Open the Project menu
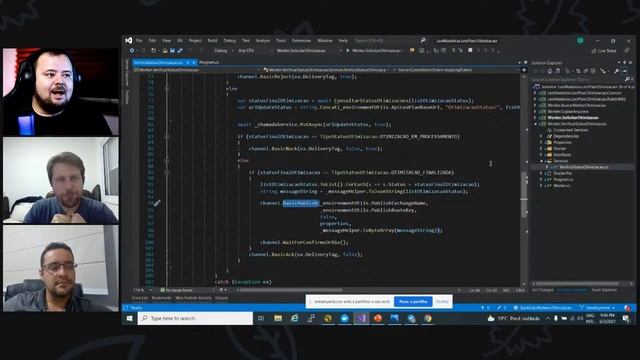The image size is (640, 360). (x=195, y=41)
